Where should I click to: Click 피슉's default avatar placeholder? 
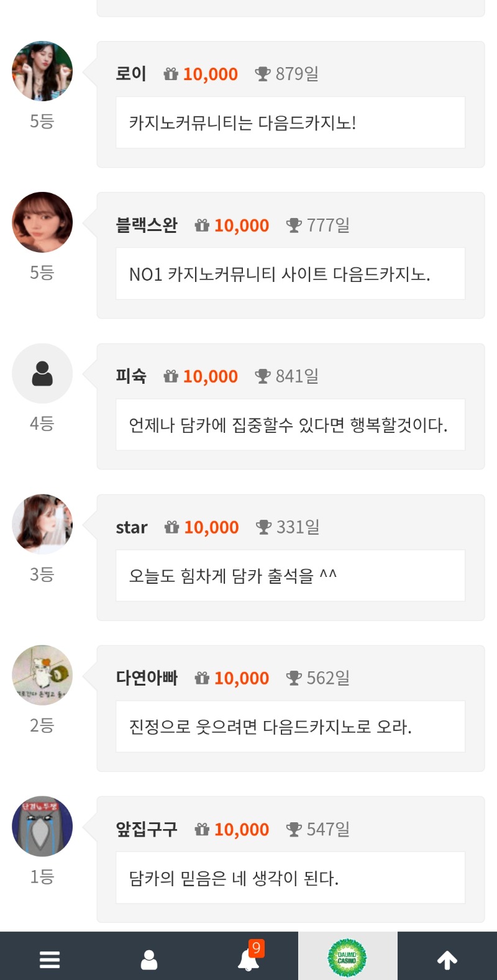pyautogui.click(x=42, y=373)
